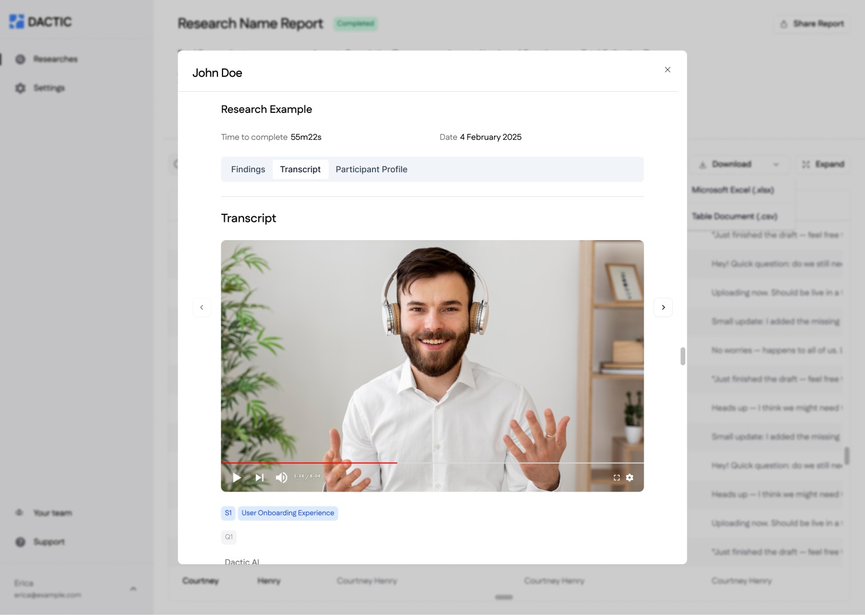Open Researches in the sidebar
The image size is (865, 616).
55,59
